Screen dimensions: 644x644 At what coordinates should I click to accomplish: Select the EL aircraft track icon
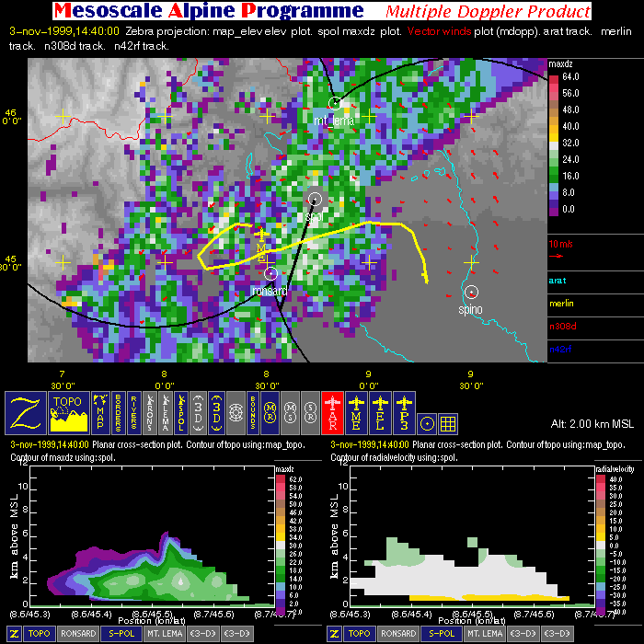click(x=380, y=411)
